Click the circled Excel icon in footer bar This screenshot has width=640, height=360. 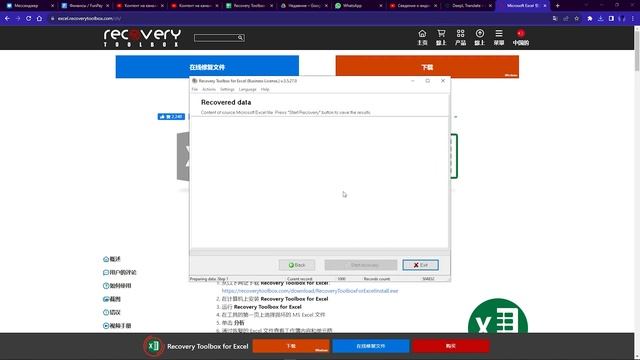153,346
